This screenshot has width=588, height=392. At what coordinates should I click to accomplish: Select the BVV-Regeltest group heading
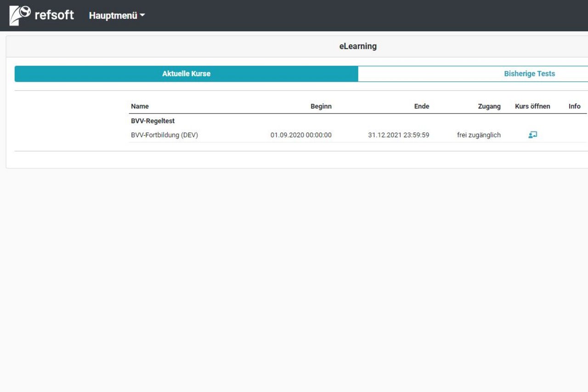point(153,121)
